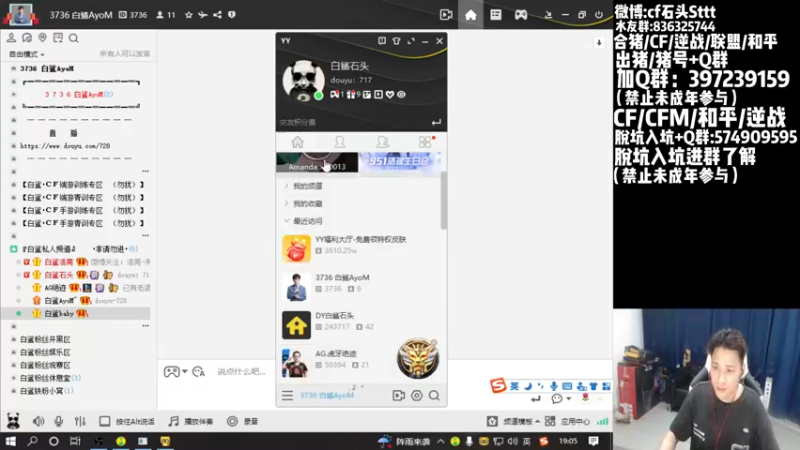The image size is (800, 450).
Task: Expand the 我的收藏 section
Action: (286, 204)
